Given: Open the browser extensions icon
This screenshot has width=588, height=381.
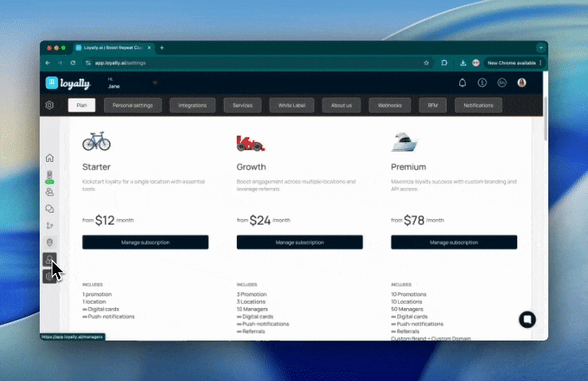Looking at the screenshot, I should 444,63.
